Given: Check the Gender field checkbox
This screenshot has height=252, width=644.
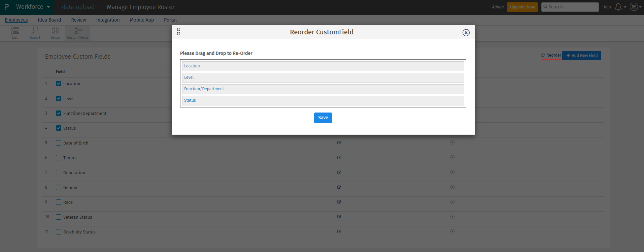Looking at the screenshot, I should [x=59, y=187].
